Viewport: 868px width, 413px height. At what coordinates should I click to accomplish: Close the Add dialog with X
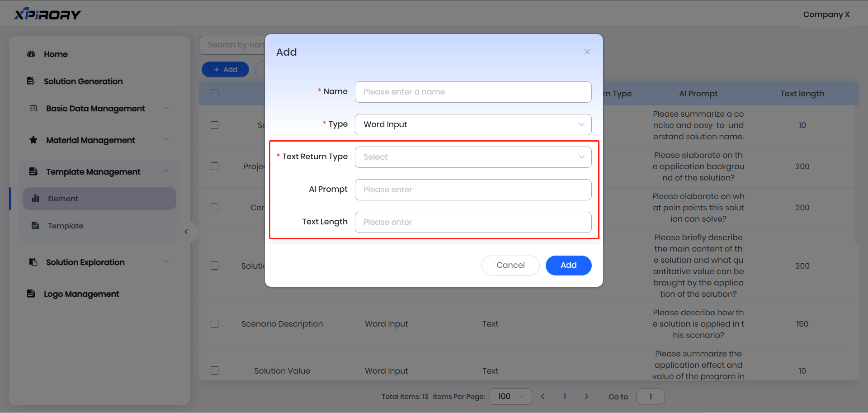[x=587, y=52]
